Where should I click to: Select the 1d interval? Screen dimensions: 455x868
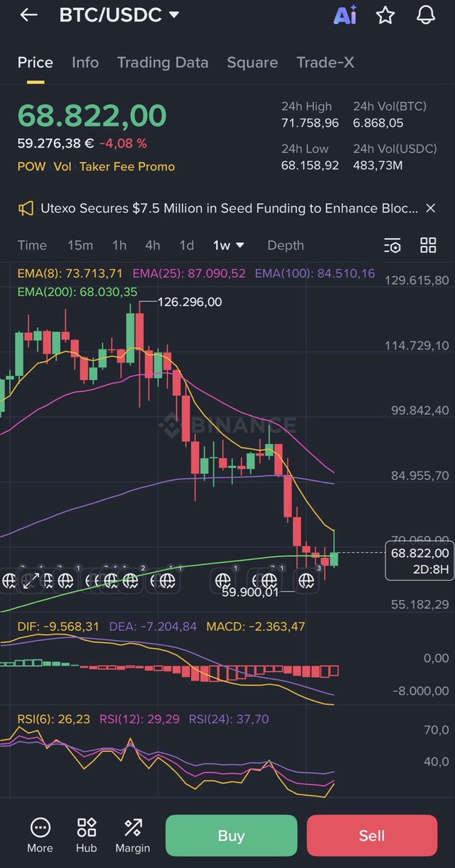point(187,245)
